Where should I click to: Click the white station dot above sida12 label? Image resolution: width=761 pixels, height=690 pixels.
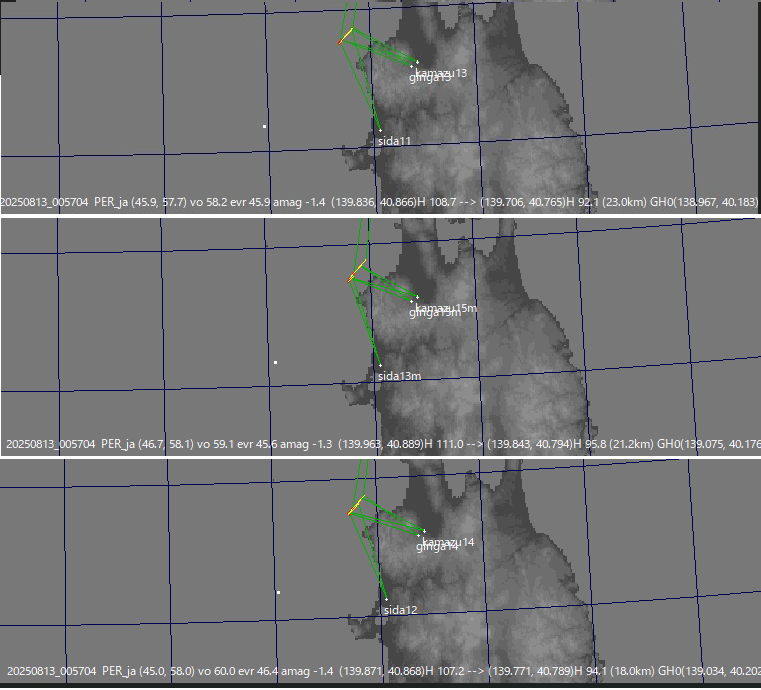pos(386,600)
